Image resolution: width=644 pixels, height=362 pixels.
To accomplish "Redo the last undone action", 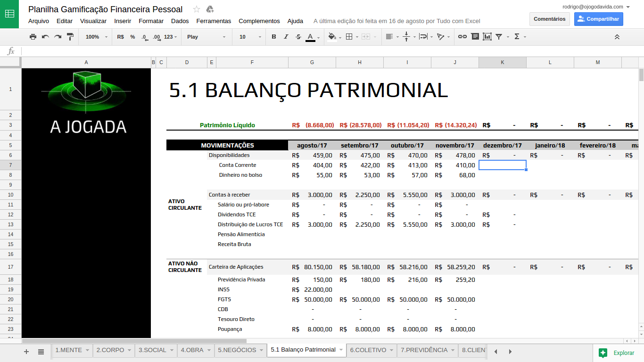I will [58, 37].
